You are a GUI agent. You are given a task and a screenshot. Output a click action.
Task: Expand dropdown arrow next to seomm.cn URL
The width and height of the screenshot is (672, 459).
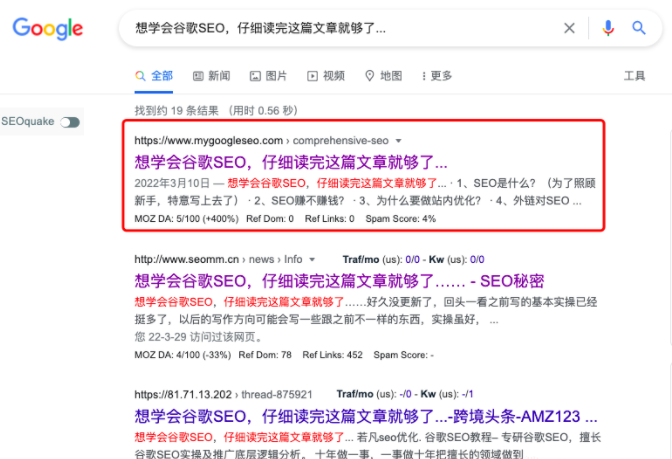[x=312, y=260]
